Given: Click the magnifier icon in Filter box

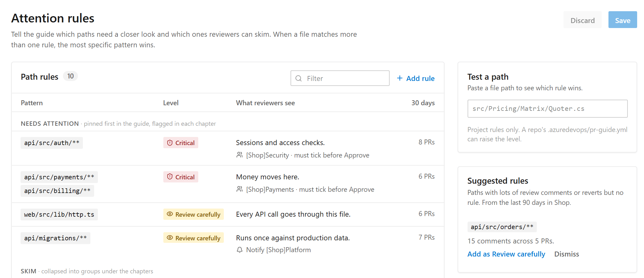Looking at the screenshot, I should tap(299, 78).
